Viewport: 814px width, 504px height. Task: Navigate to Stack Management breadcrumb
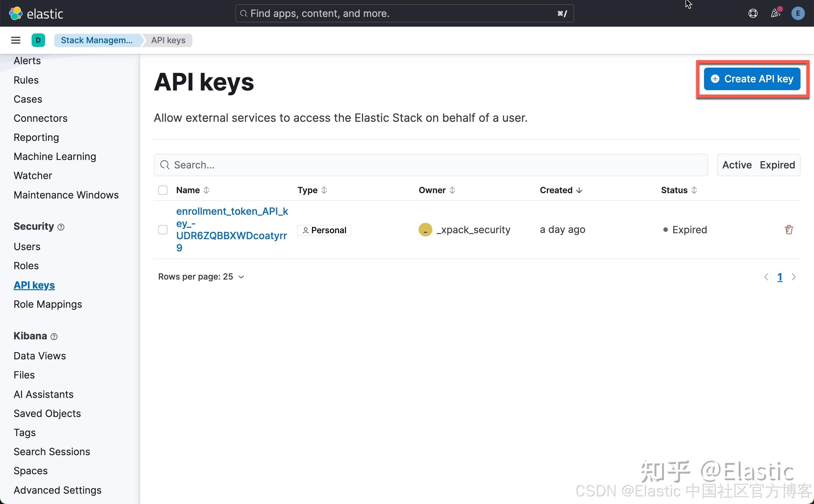tap(97, 40)
